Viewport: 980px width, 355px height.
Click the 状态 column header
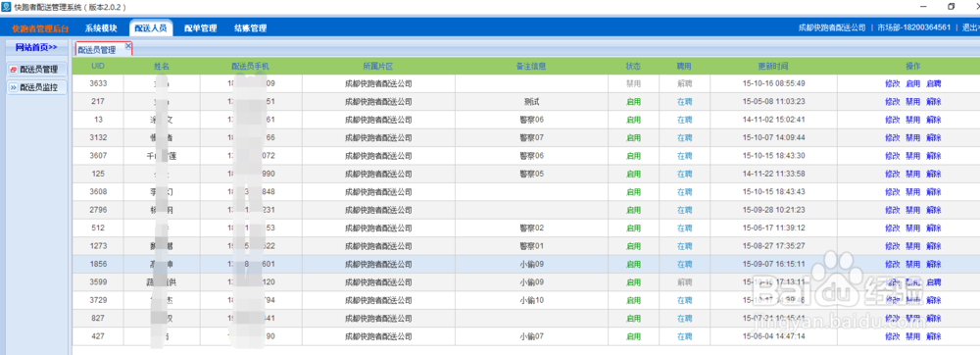click(633, 66)
